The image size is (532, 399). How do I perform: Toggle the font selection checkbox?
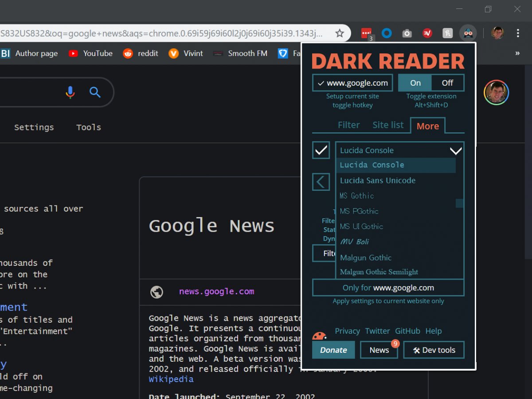321,150
